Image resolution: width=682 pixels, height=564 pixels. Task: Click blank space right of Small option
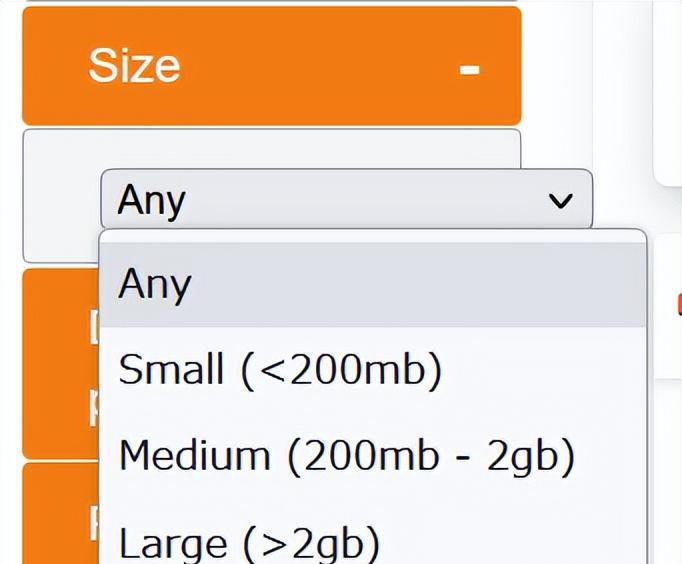click(x=560, y=371)
